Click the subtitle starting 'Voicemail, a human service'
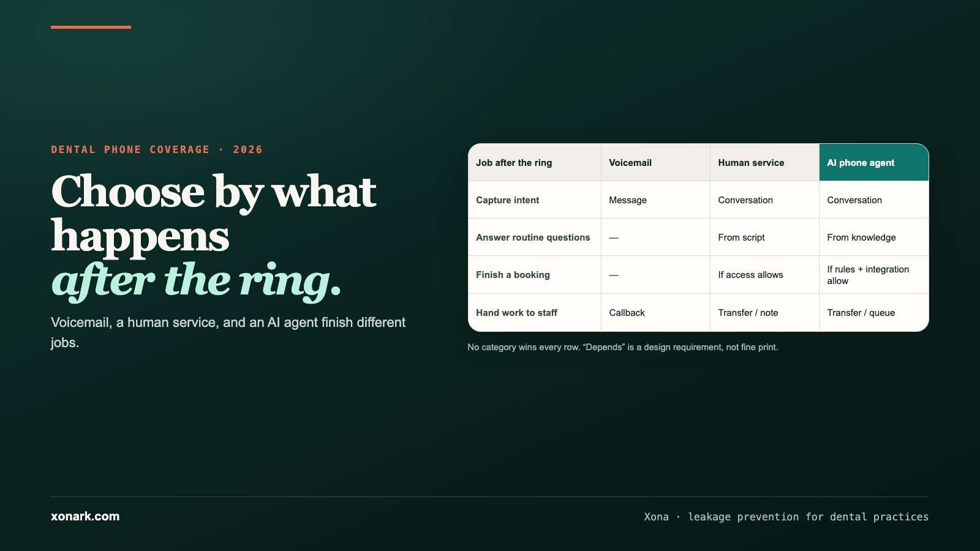The image size is (980, 551). point(228,332)
